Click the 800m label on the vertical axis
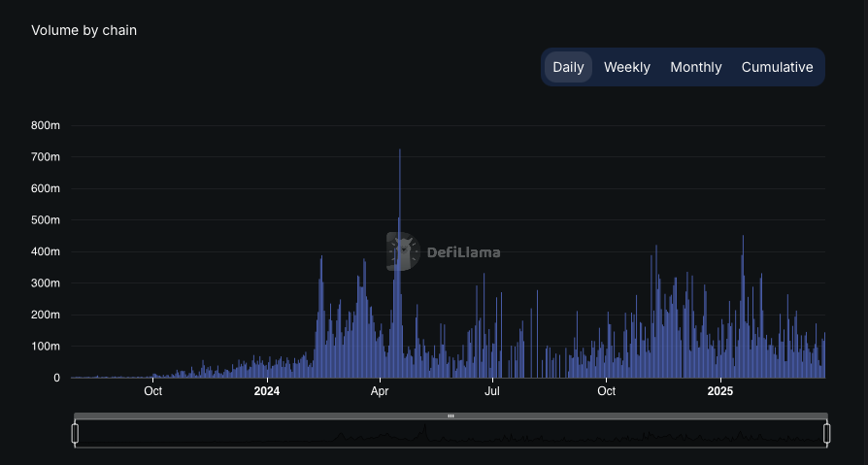Screen dimensions: 868x465 click(x=46, y=125)
